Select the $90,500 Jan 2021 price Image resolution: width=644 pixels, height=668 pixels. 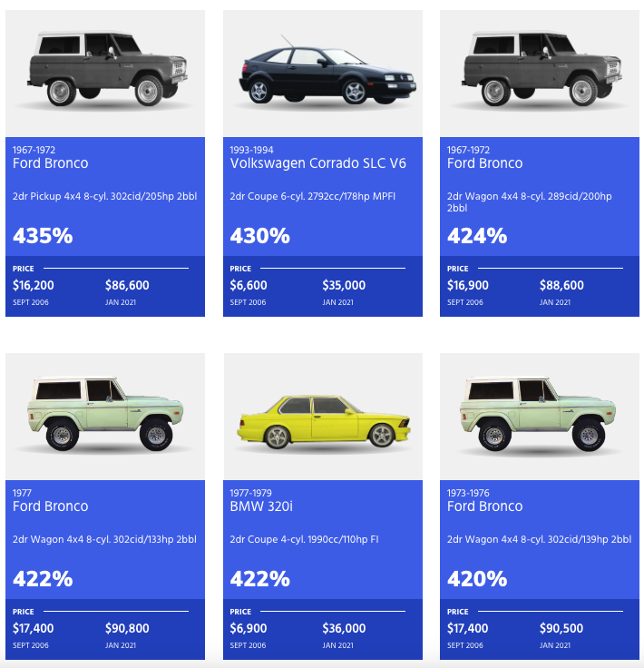click(561, 628)
